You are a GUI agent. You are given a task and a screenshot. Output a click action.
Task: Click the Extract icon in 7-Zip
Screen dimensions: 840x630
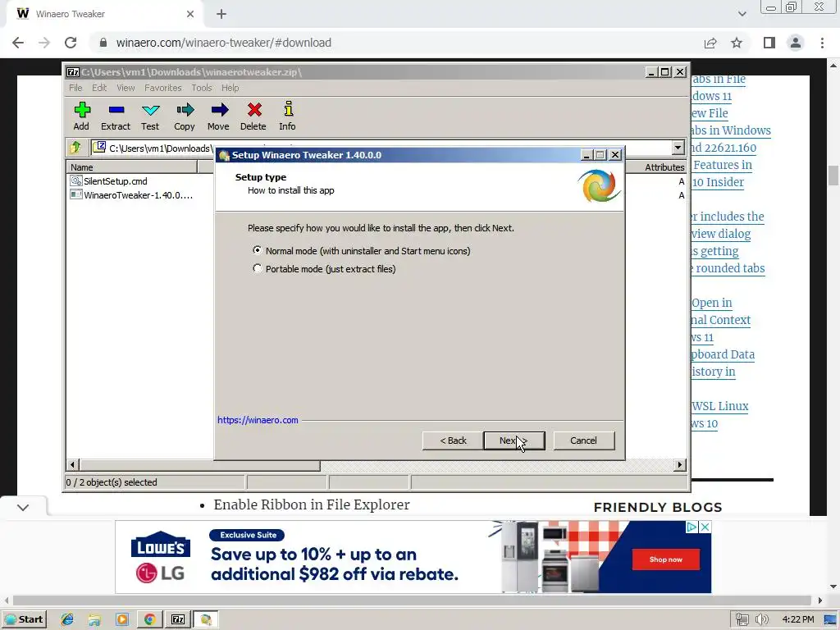[116, 111]
